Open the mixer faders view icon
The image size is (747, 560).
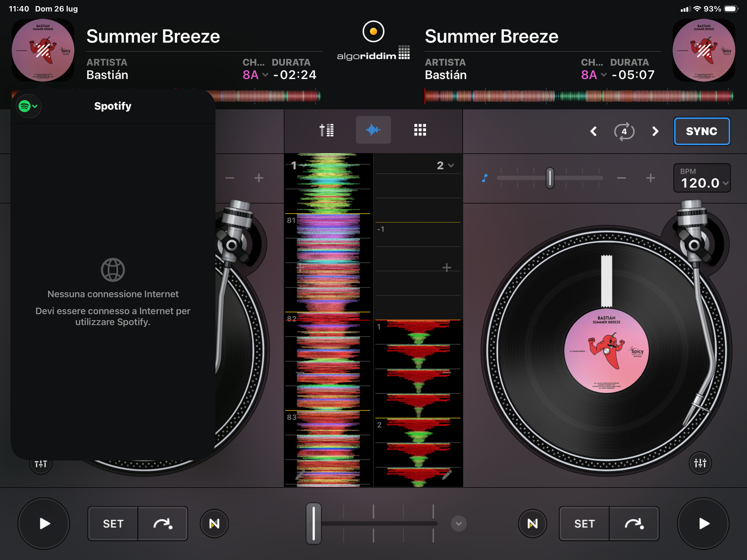point(326,130)
